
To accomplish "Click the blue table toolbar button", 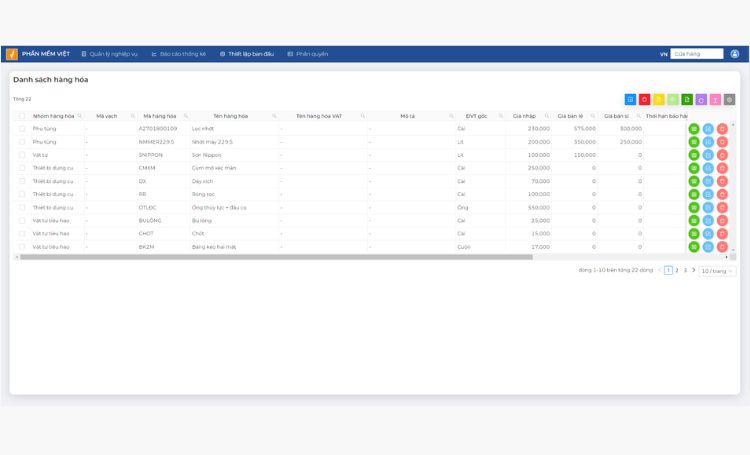I will tap(630, 100).
